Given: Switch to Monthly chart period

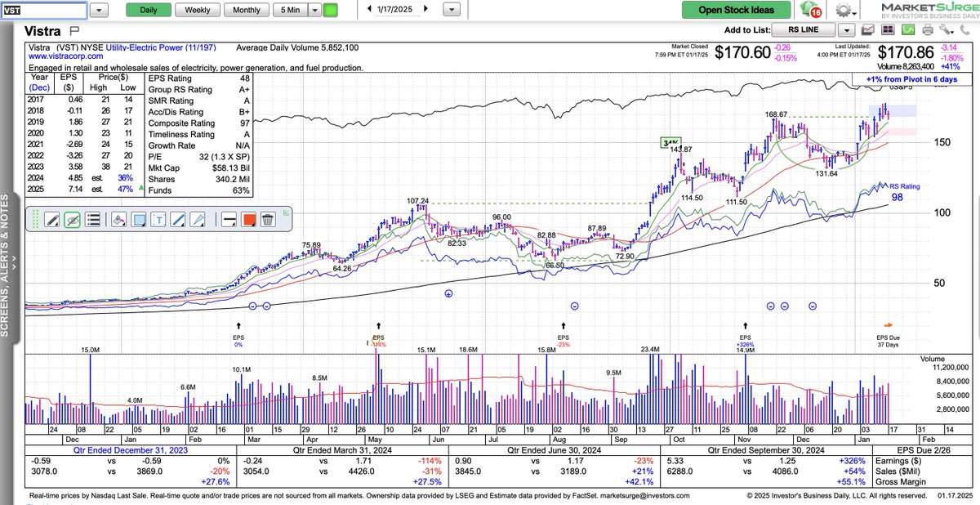Looking at the screenshot, I should click(247, 10).
